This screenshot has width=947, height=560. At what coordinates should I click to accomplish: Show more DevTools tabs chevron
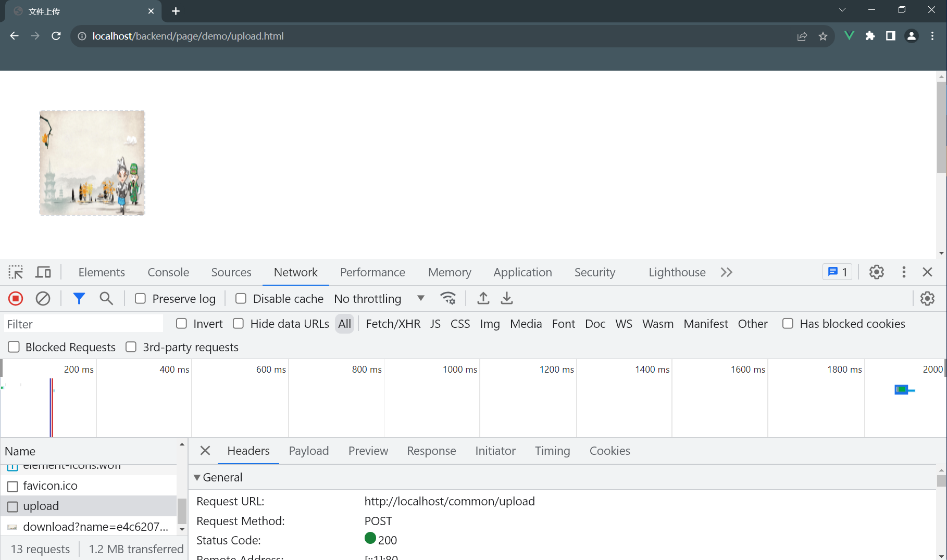(726, 272)
